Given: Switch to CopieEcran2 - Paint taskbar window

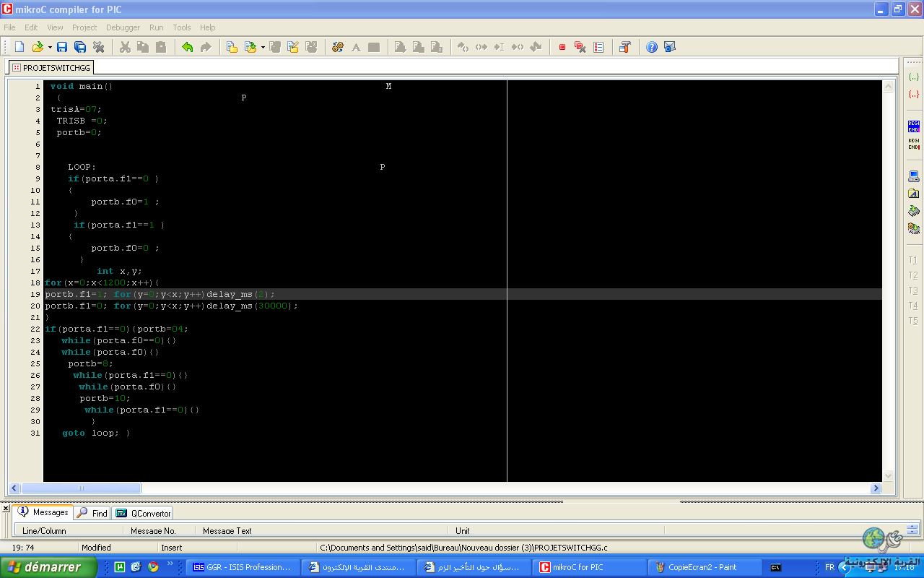Looking at the screenshot, I should point(704,567).
